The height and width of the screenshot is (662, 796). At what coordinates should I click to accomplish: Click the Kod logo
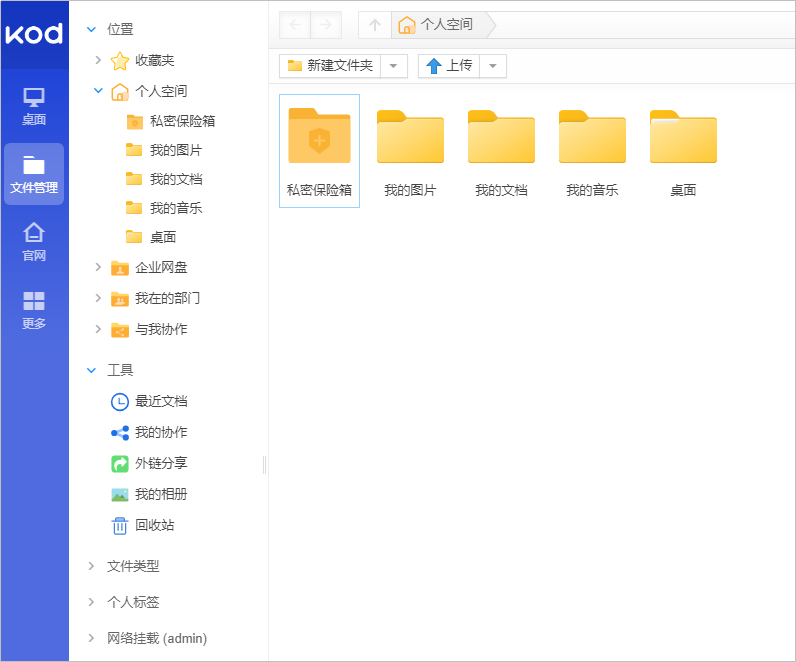(34, 34)
